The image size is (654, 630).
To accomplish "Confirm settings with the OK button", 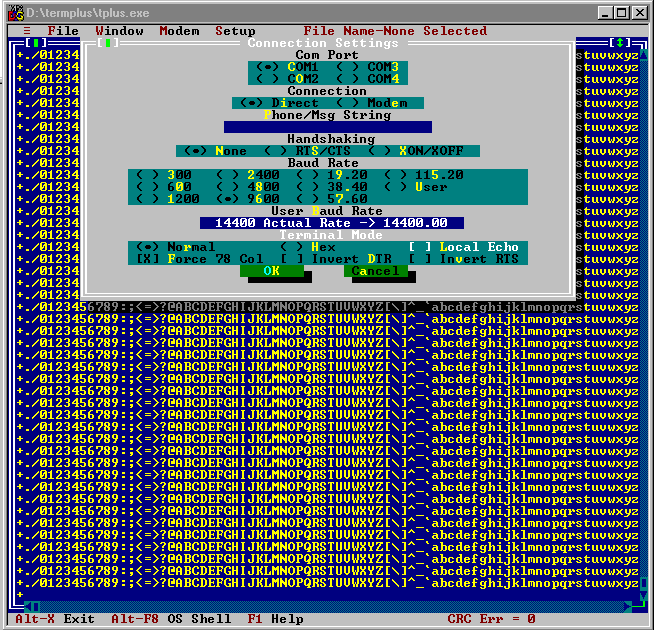I will coord(272,271).
